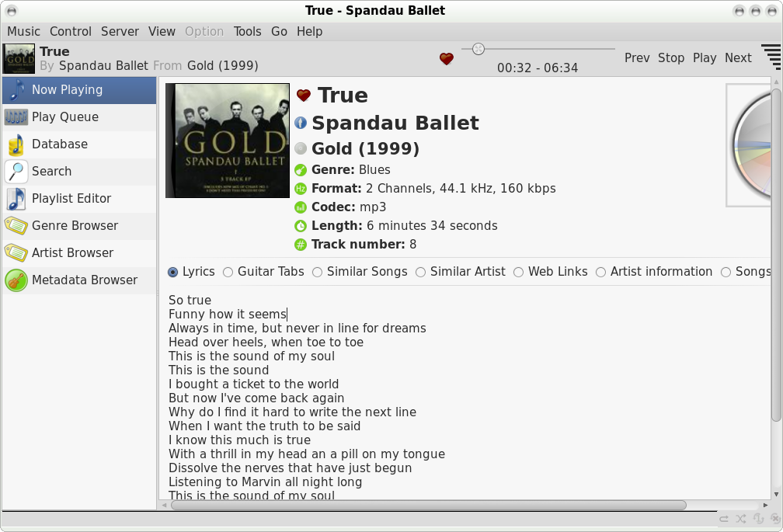Open the Database view in sidebar

60,144
